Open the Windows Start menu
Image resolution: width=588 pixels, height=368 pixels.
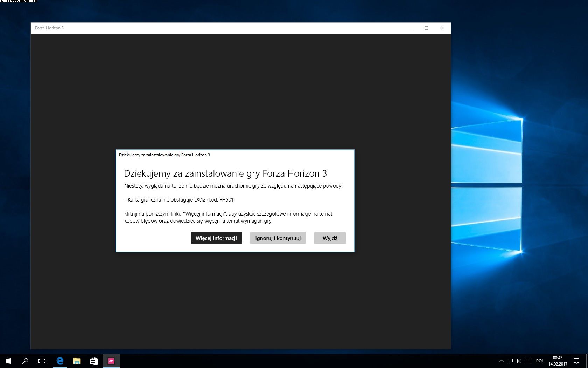coord(8,361)
